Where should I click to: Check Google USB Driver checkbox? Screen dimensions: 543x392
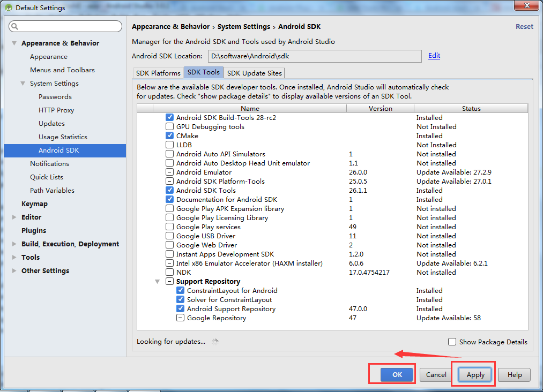[x=170, y=236]
